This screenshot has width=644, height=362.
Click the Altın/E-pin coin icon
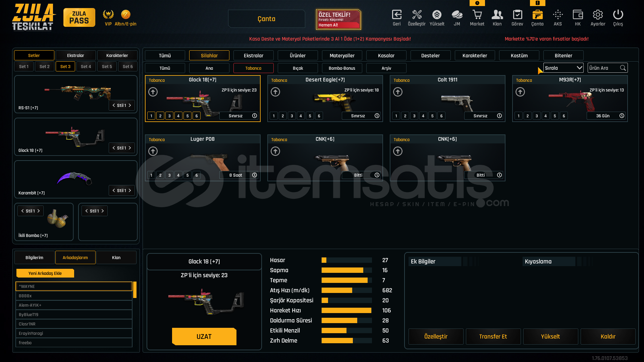coord(125,15)
